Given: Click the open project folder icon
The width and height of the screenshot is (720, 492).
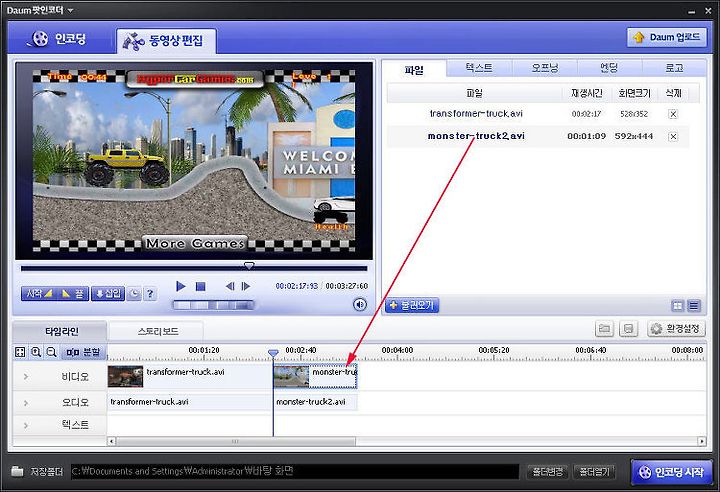Looking at the screenshot, I should coord(605,328).
